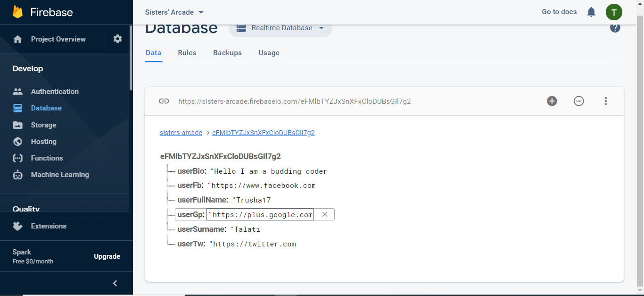Delete the userGp value with X
The width and height of the screenshot is (644, 296).
coord(324,214)
